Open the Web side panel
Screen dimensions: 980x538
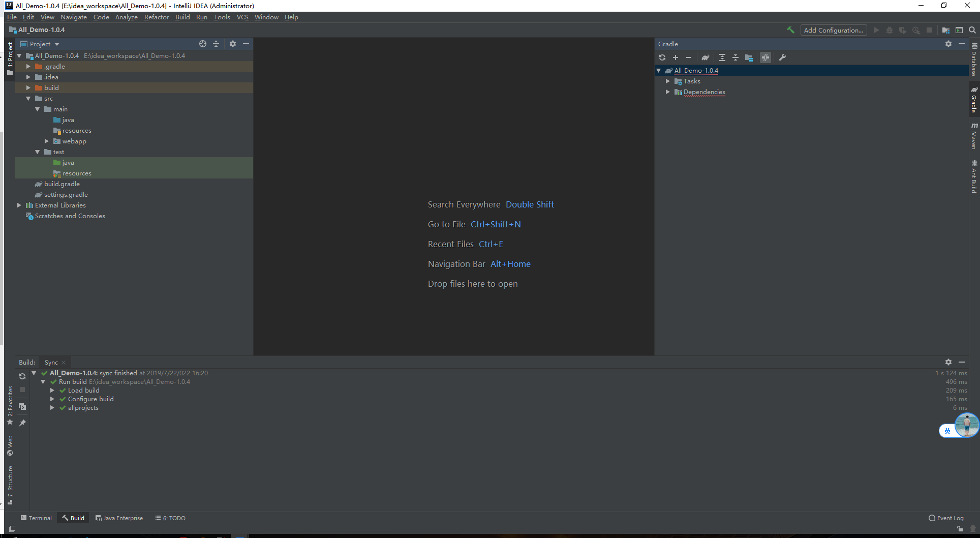click(x=10, y=445)
